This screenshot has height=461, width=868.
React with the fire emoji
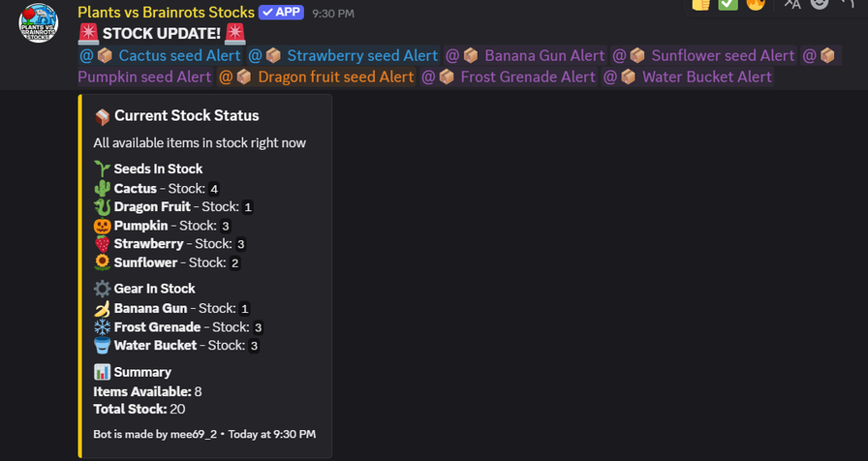tap(755, 4)
